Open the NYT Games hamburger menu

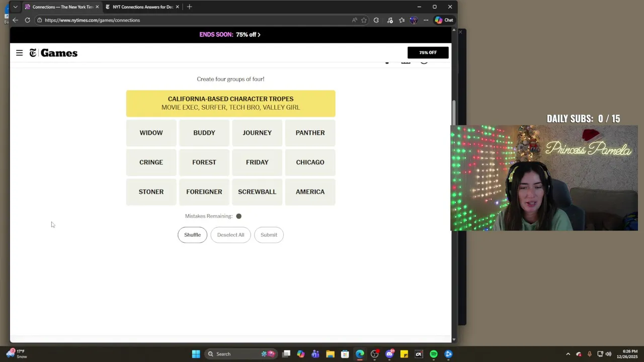(x=19, y=53)
